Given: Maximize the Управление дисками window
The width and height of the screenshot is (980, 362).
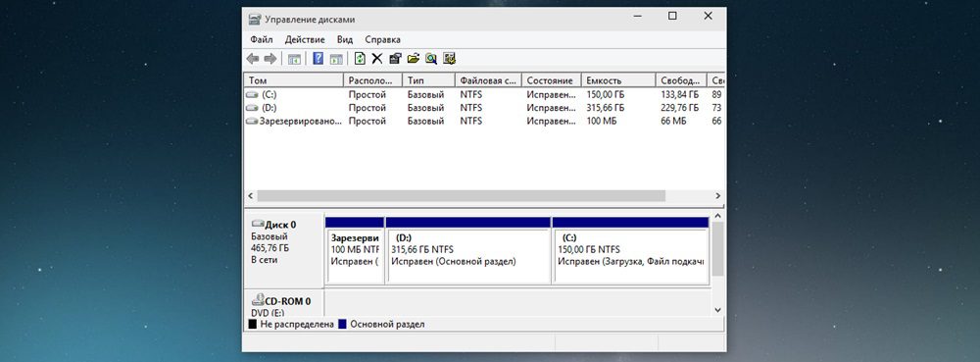Looking at the screenshot, I should pyautogui.click(x=672, y=17).
